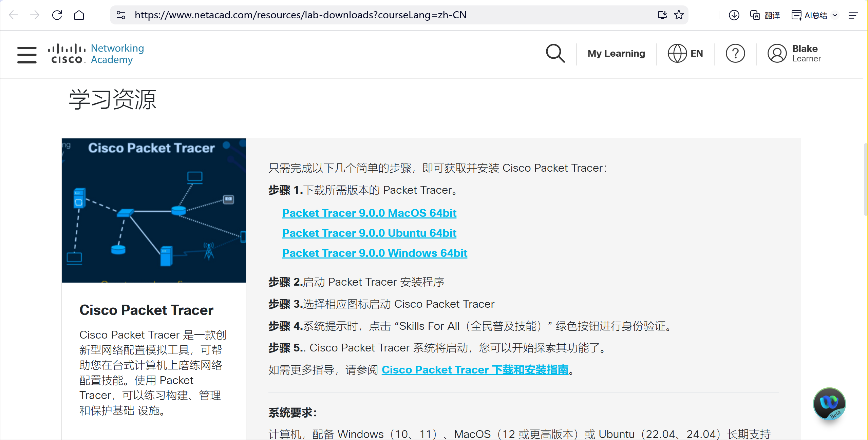
Task: Open the help question mark icon
Action: point(735,53)
